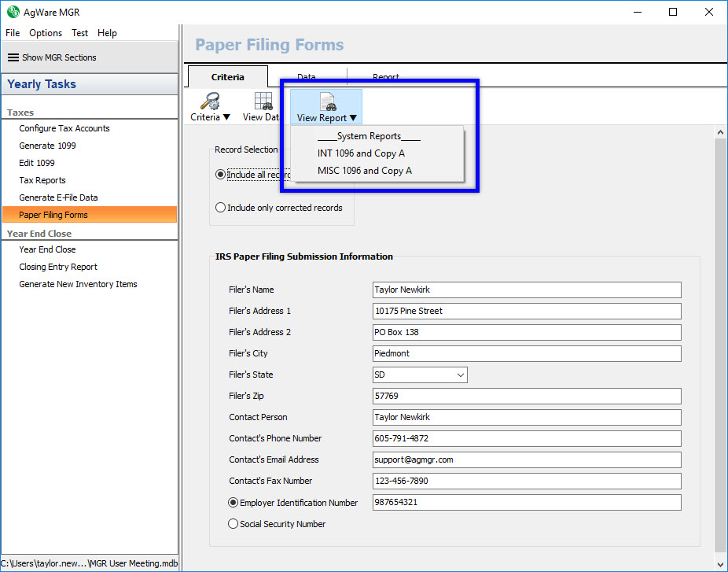Screen dimensions: 728x572
Task: Expand the Criteria dropdown arrow
Action: (x=226, y=117)
